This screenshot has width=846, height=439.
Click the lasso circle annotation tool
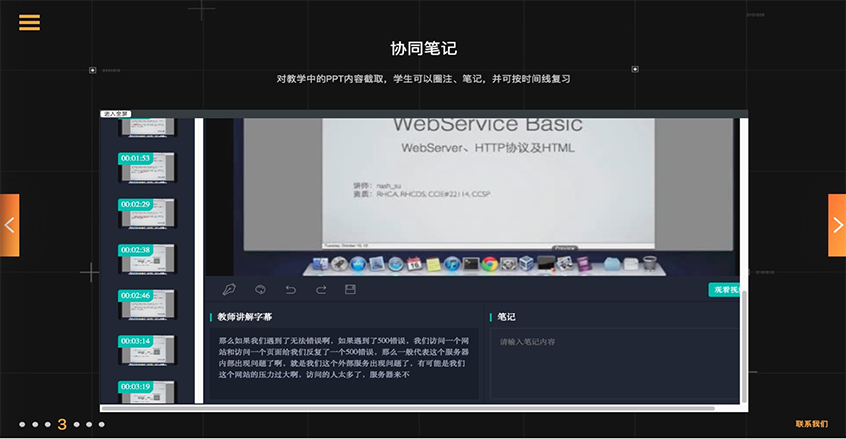point(260,290)
